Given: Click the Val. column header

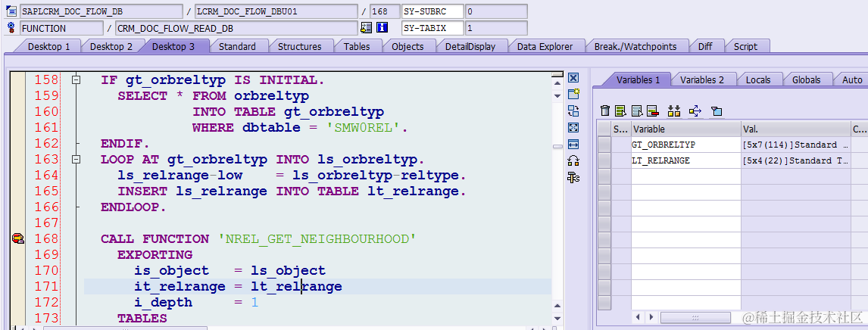Looking at the screenshot, I should click(x=795, y=129).
